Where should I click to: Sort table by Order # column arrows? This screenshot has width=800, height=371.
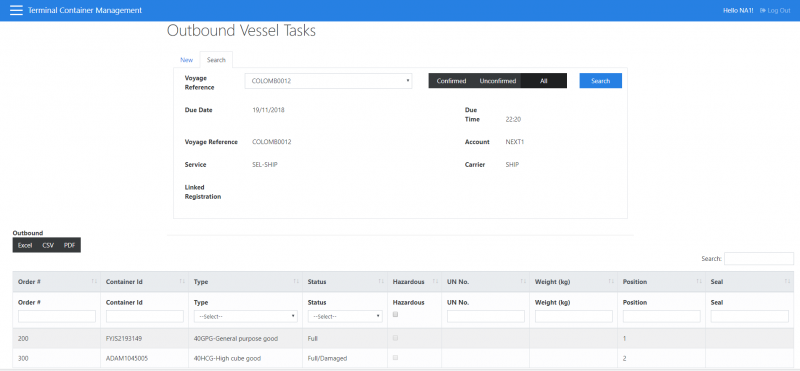coord(93,282)
